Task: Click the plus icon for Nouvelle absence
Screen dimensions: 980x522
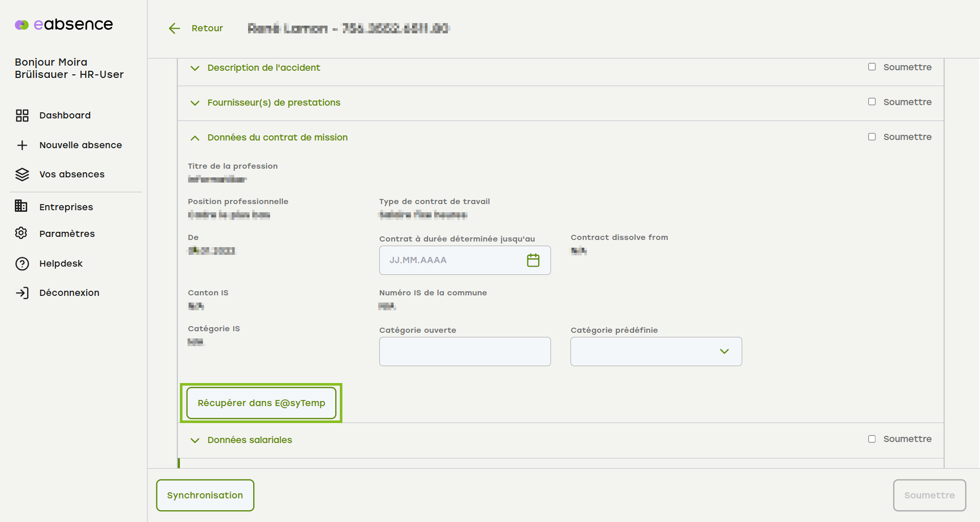Action: (x=22, y=145)
